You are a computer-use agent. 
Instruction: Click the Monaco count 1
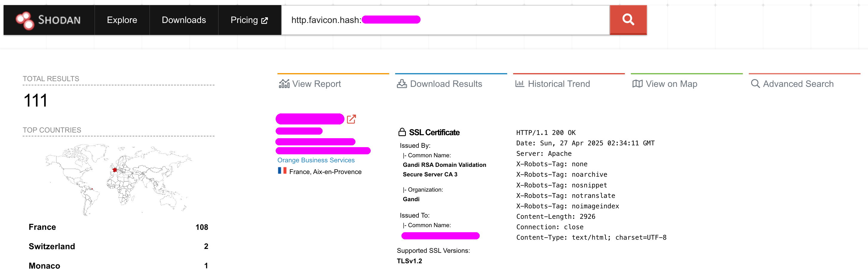(x=206, y=266)
